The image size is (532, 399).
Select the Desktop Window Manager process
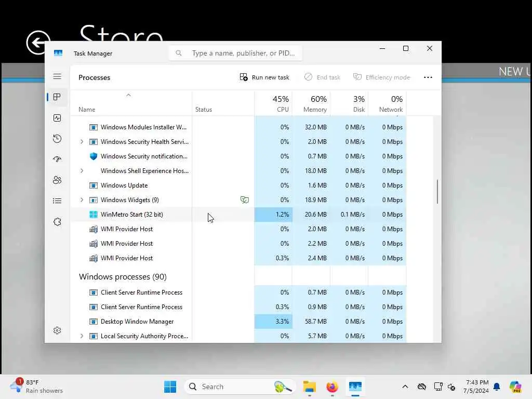238,321
